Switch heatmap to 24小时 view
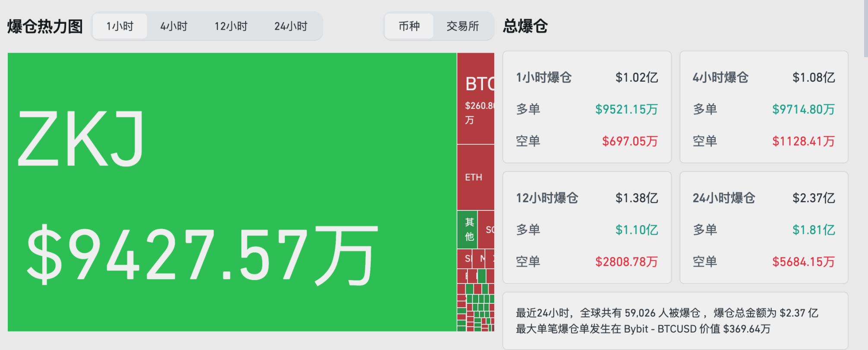868x350 pixels. (290, 26)
